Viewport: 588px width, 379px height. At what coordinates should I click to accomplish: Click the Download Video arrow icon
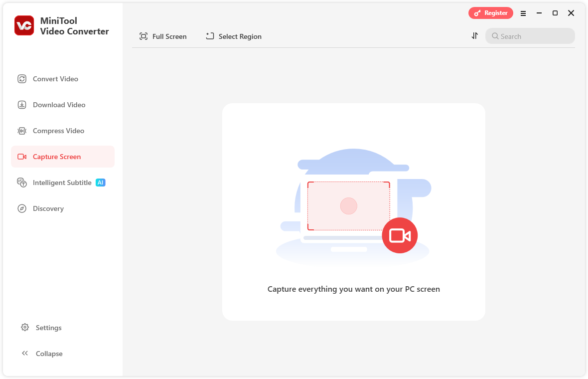click(22, 105)
